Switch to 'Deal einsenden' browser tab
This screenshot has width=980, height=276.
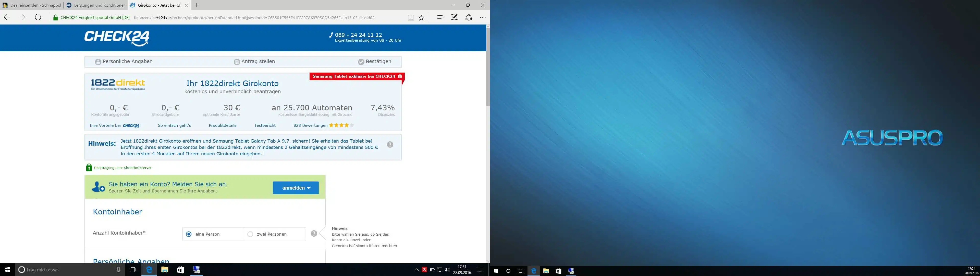[31, 5]
